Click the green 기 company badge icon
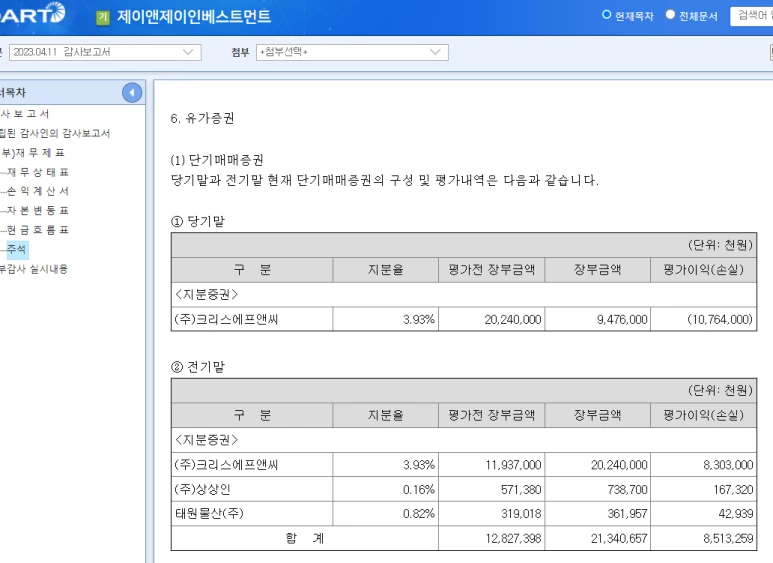Image resolution: width=773 pixels, height=563 pixels. tap(103, 17)
